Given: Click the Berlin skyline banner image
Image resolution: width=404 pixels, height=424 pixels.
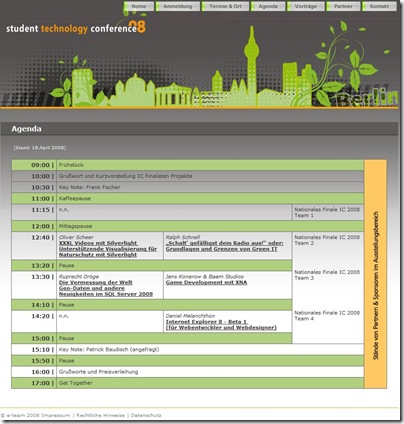Looking at the screenshot, I should point(199,67).
